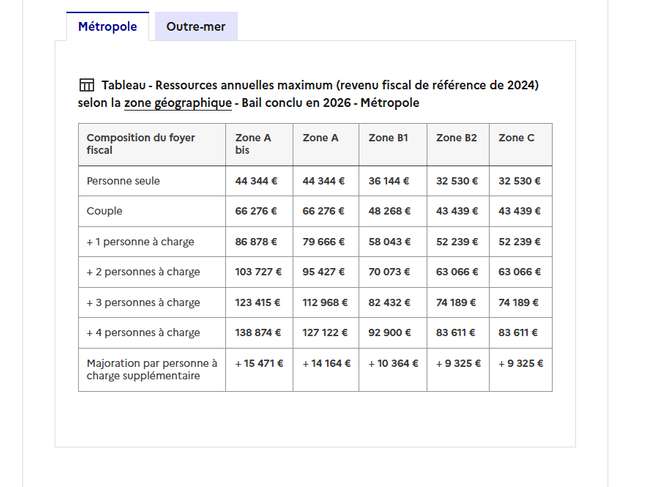
Task: Click the 86 878 € cell
Action: (x=259, y=242)
